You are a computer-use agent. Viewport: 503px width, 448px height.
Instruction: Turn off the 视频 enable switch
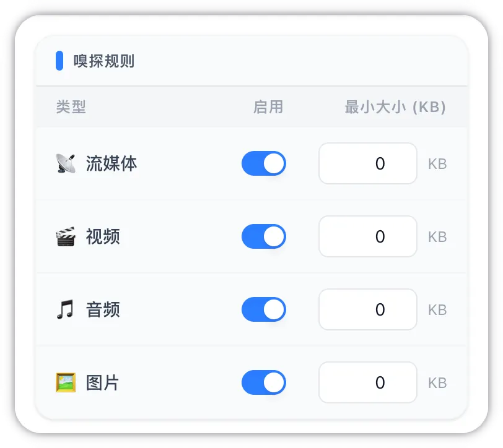point(264,236)
